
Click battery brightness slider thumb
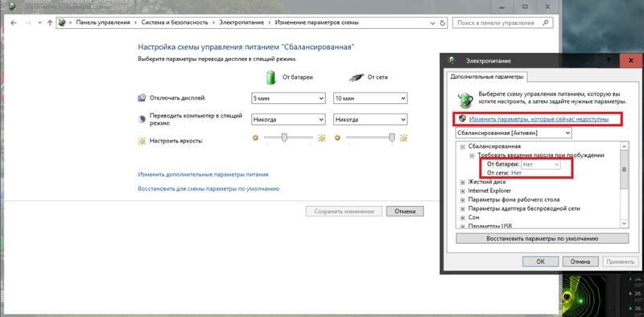click(x=284, y=138)
